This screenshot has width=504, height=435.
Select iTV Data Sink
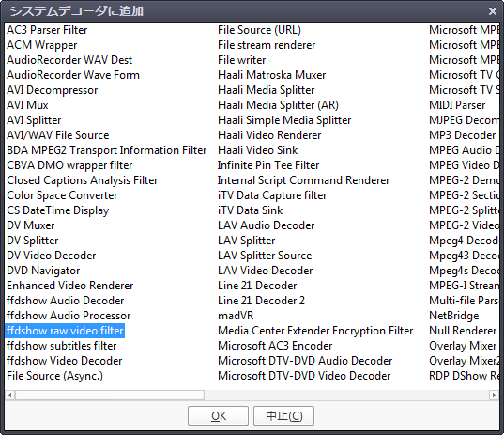(251, 210)
